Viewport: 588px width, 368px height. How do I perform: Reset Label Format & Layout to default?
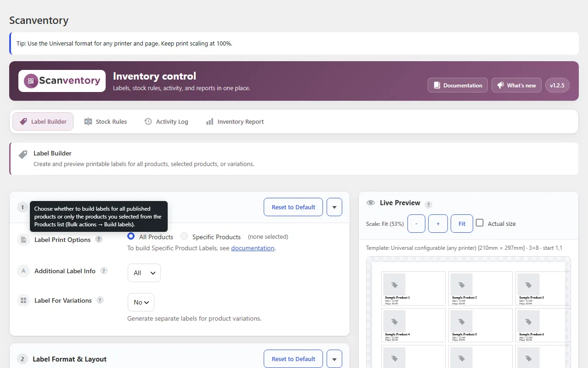[x=293, y=359]
